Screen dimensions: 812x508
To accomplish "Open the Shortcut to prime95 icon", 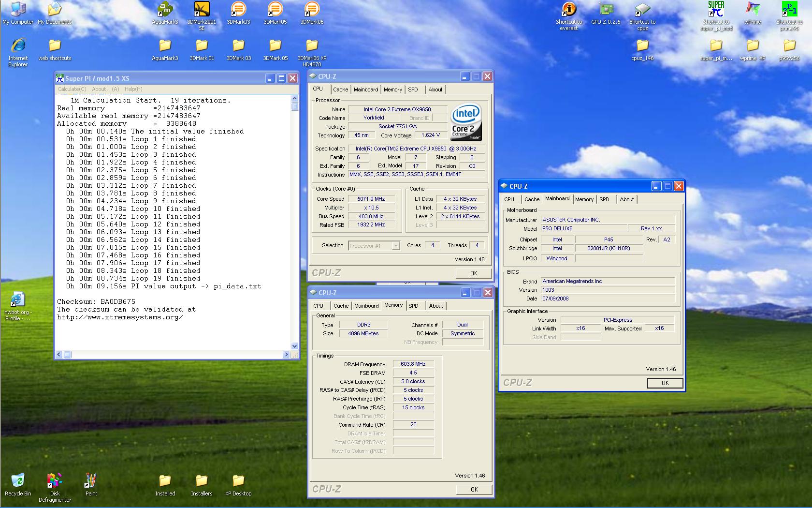I will 789,16.
